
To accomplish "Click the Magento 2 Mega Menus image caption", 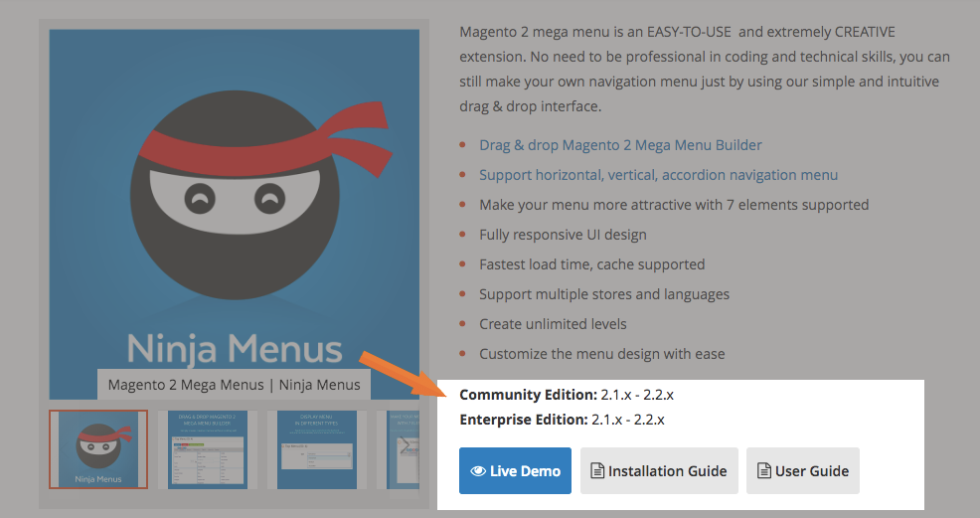I will 234,385.
